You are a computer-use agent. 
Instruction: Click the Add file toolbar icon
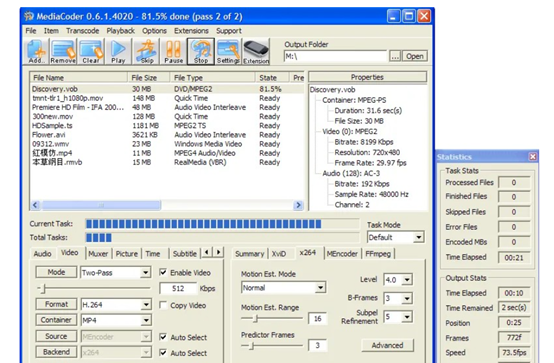point(37,52)
